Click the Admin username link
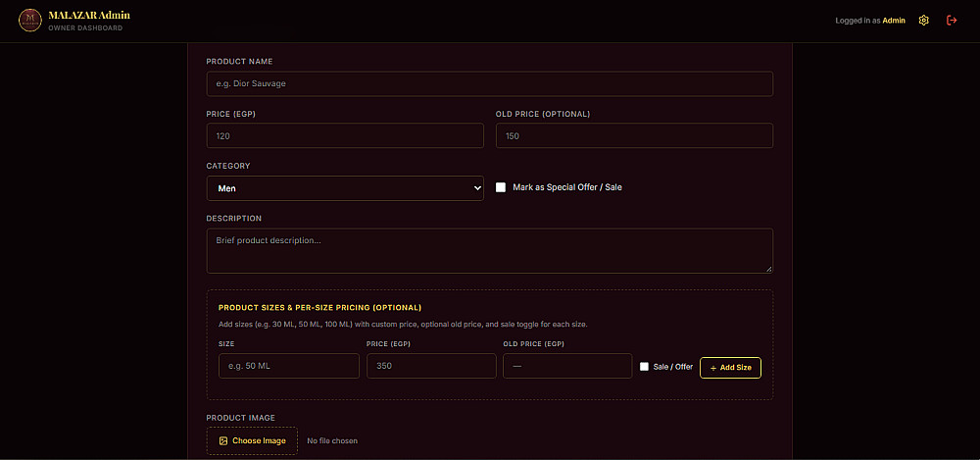The width and height of the screenshot is (980, 460). click(894, 21)
